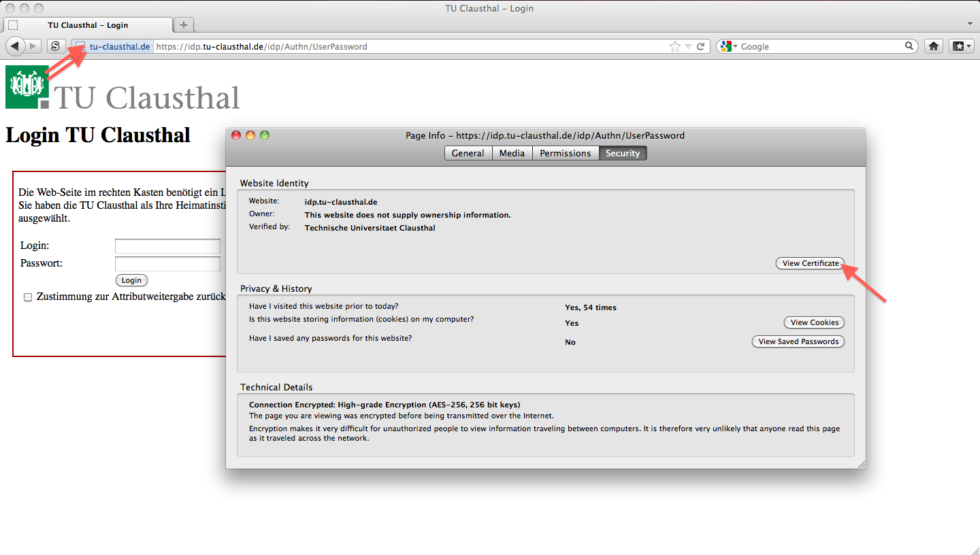Click the Forward navigation arrow

pyautogui.click(x=33, y=46)
